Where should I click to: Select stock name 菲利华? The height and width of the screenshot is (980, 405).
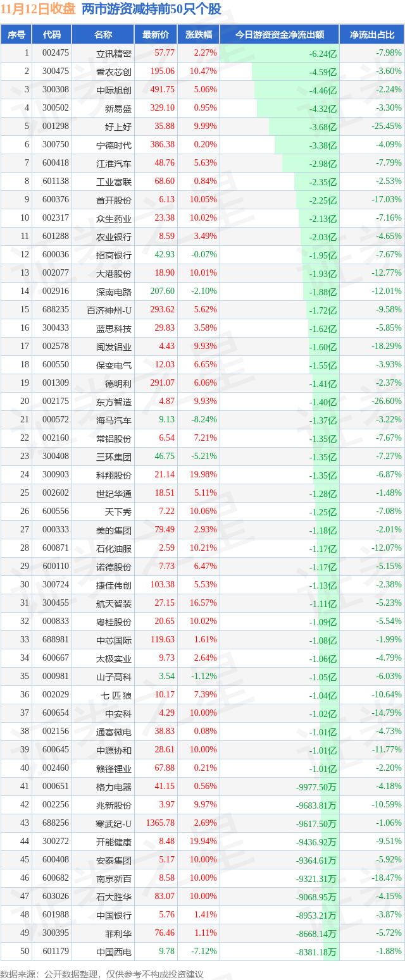pos(118,933)
